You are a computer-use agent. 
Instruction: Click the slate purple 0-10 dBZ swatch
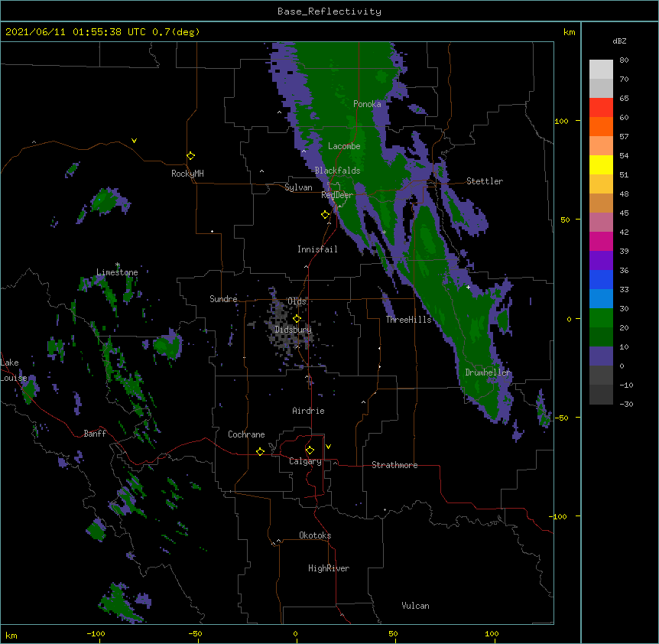(601, 356)
